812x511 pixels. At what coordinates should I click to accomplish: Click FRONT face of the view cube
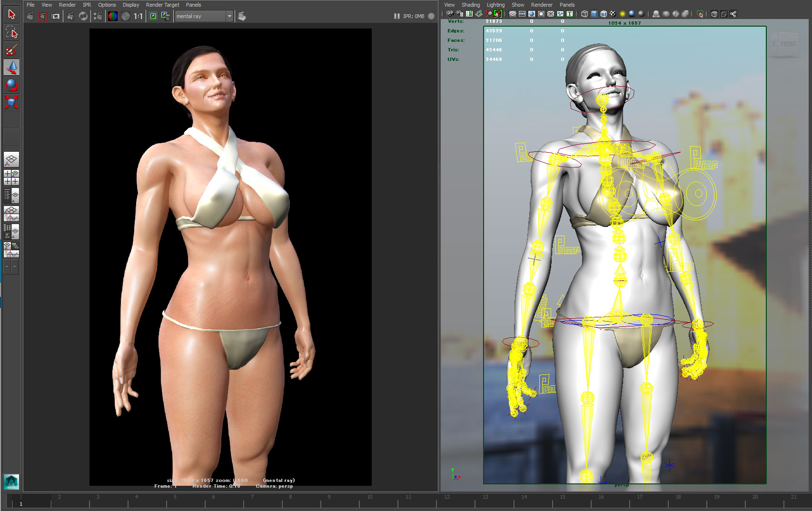[788, 44]
